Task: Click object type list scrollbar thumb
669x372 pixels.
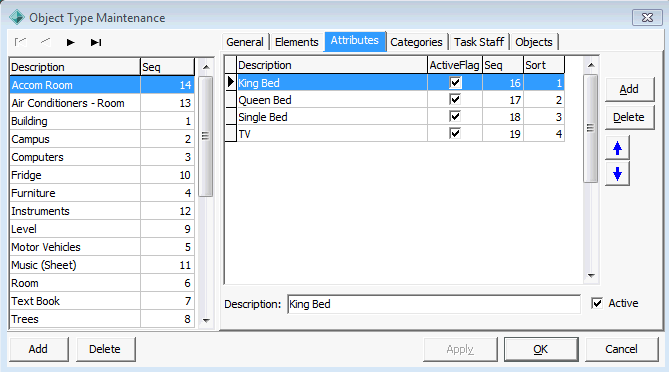Action: [x=206, y=137]
